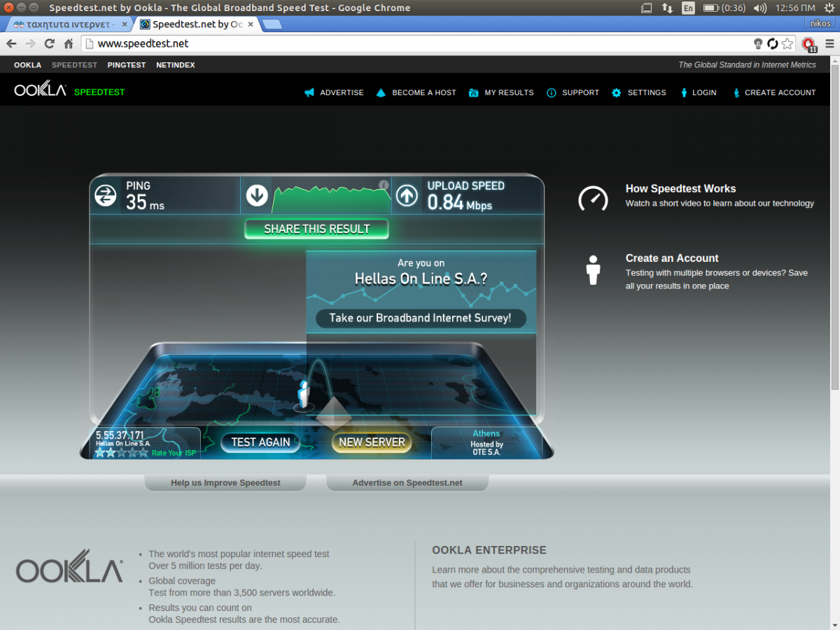
Task: Go to Chrome home page icon
Action: coord(69,43)
